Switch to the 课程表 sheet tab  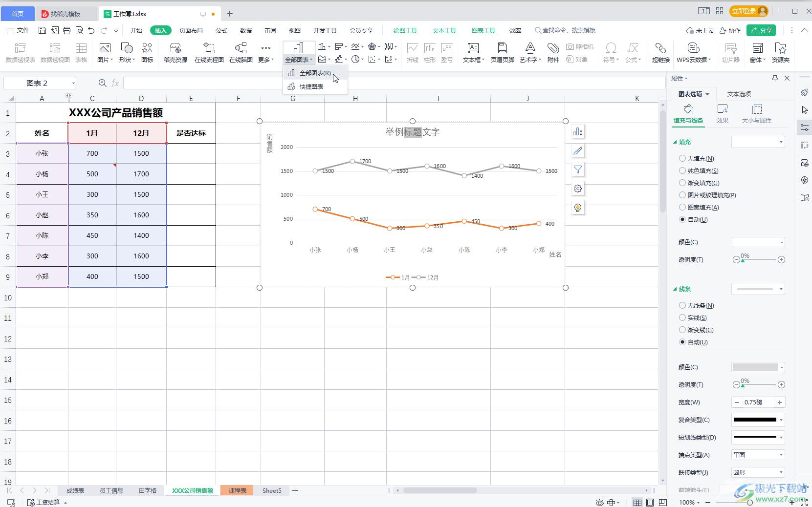click(237, 490)
